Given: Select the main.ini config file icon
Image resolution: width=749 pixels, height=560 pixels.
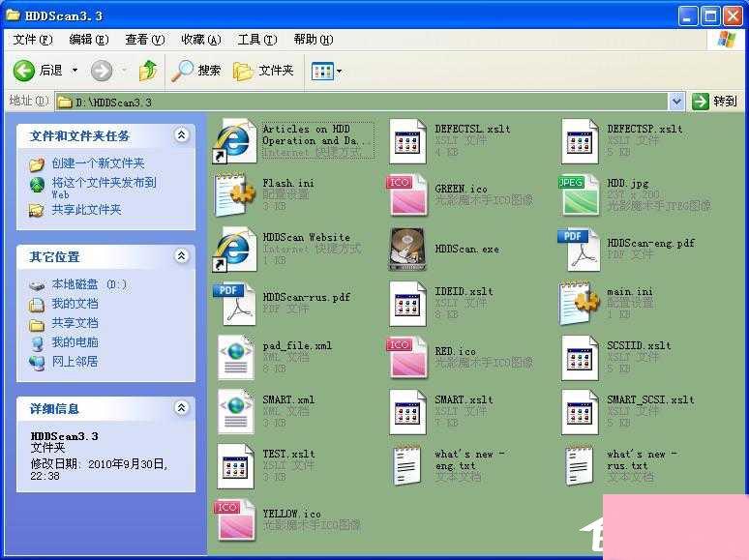Looking at the screenshot, I should (579, 304).
